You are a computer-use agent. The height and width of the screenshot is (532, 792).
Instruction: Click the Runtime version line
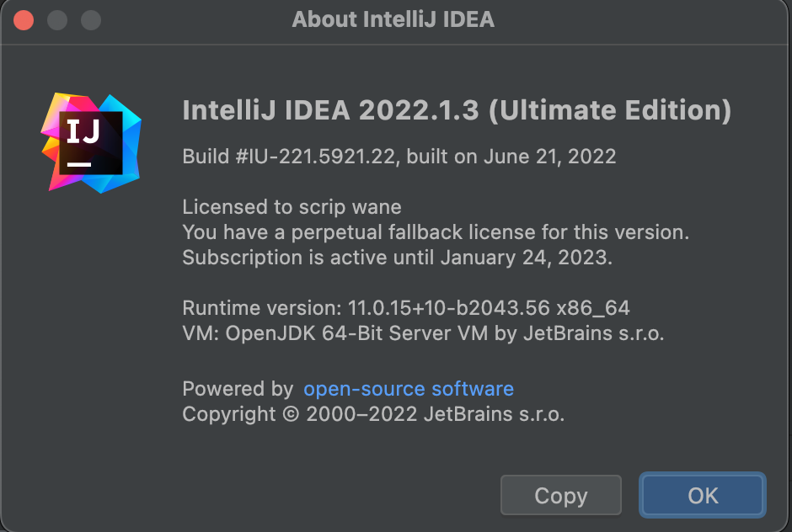pos(406,308)
